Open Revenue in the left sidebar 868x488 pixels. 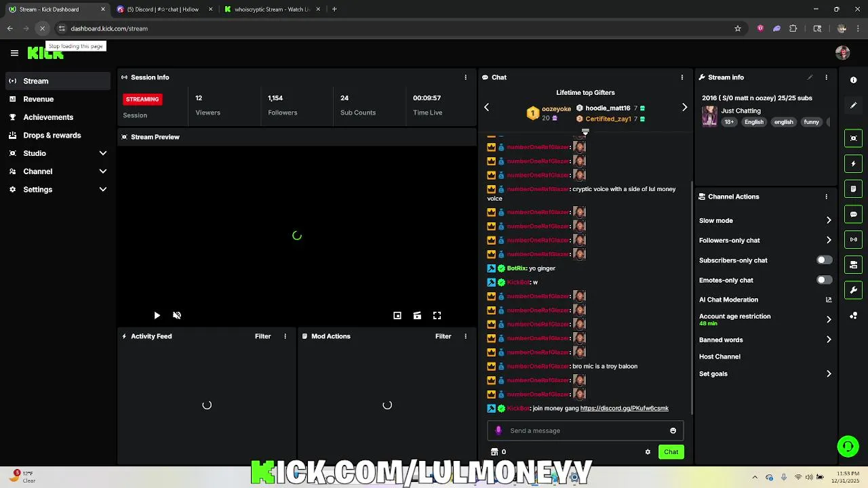(58, 99)
